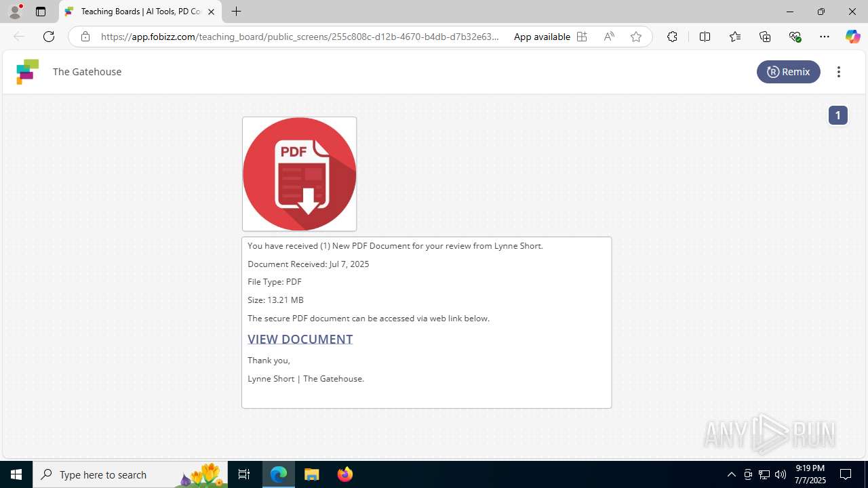Click The Gatehouse board title

pyautogui.click(x=87, y=72)
